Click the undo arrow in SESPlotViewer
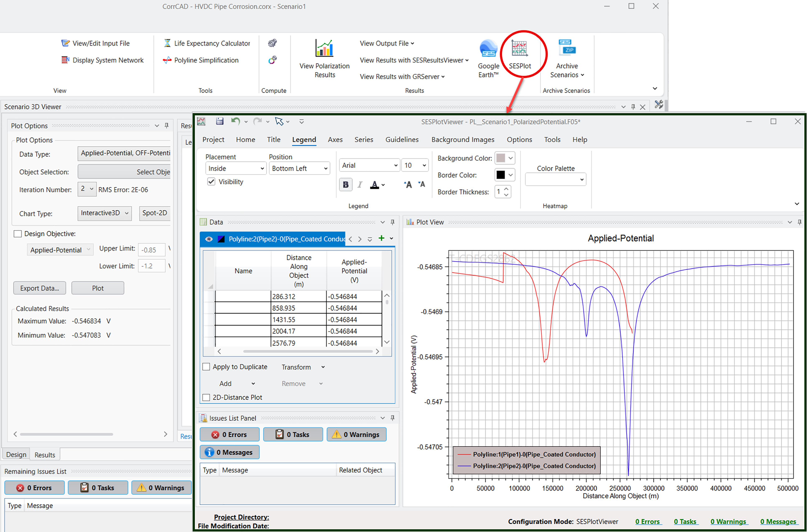Viewport: 807px width, 532px height. 235,121
